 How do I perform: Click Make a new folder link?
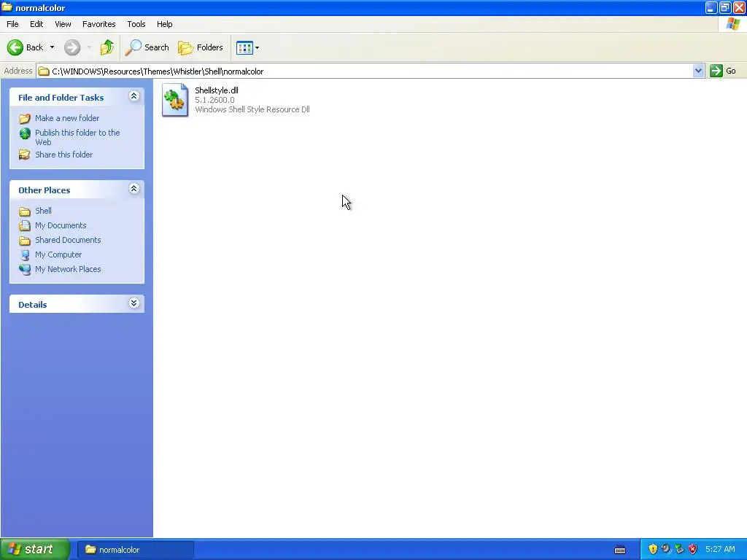(x=67, y=118)
